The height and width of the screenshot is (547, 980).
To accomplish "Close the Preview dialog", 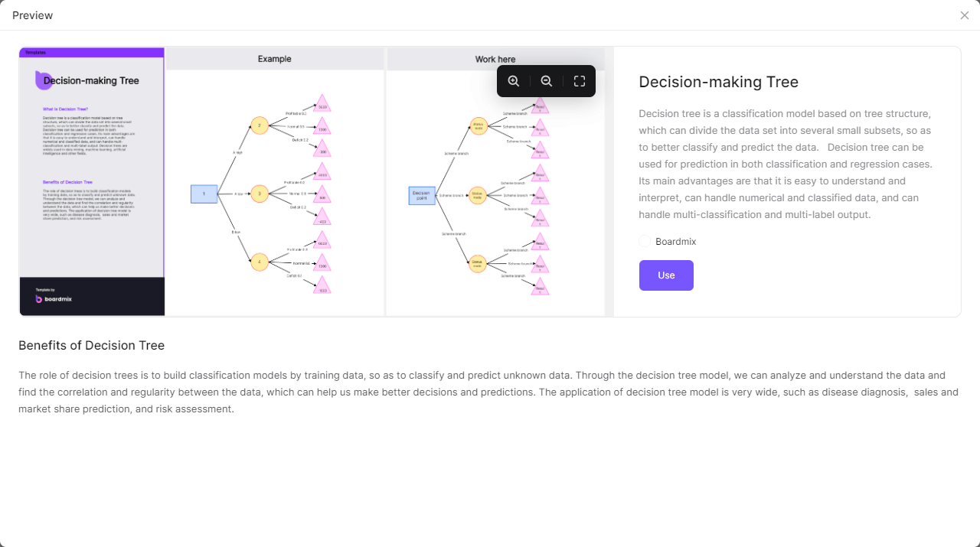I will pyautogui.click(x=965, y=15).
